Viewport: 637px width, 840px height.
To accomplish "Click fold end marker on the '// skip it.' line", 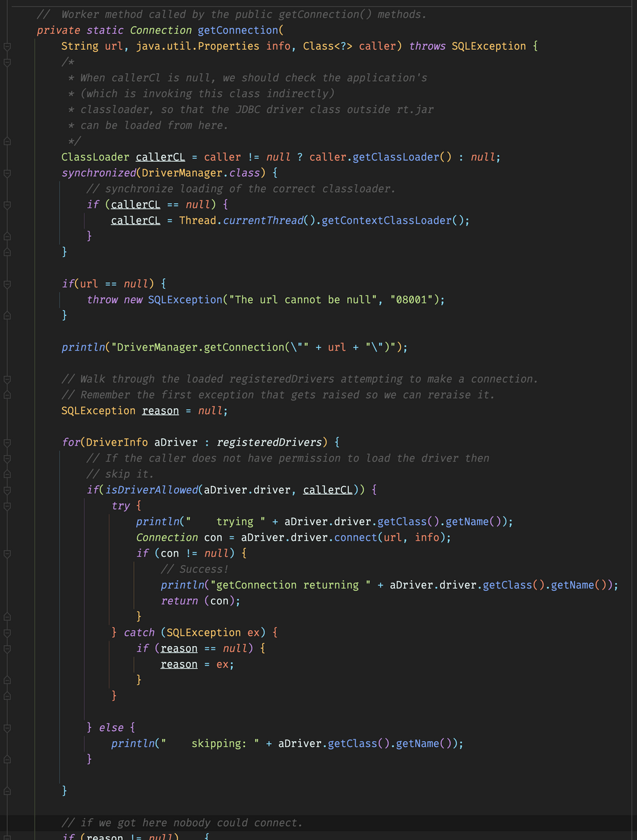I will point(7,474).
